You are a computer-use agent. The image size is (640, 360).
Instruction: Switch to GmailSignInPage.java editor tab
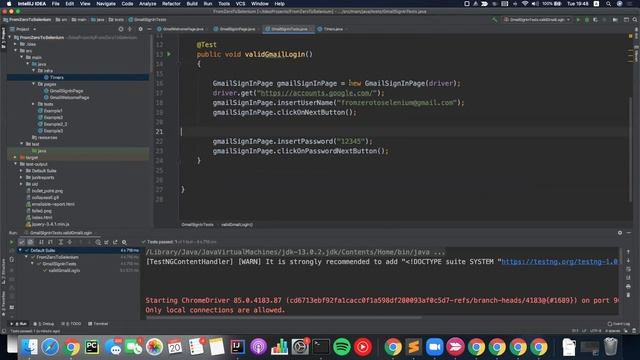coord(235,29)
